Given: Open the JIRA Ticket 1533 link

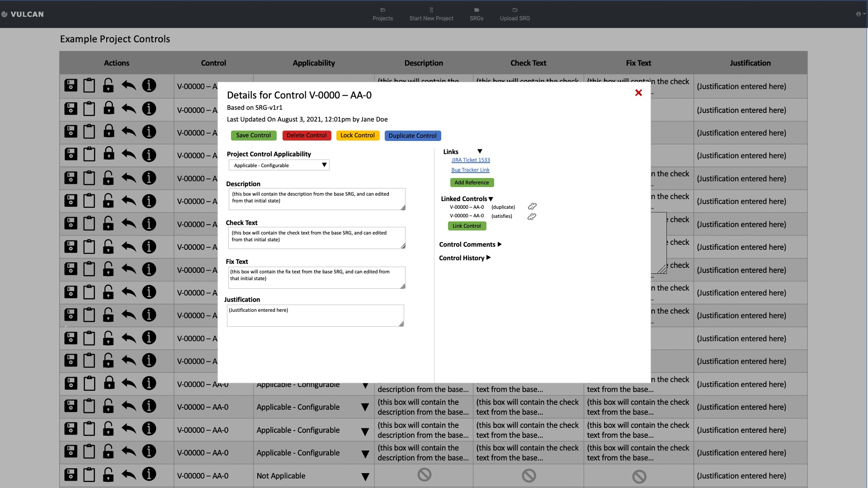Looking at the screenshot, I should (x=470, y=160).
